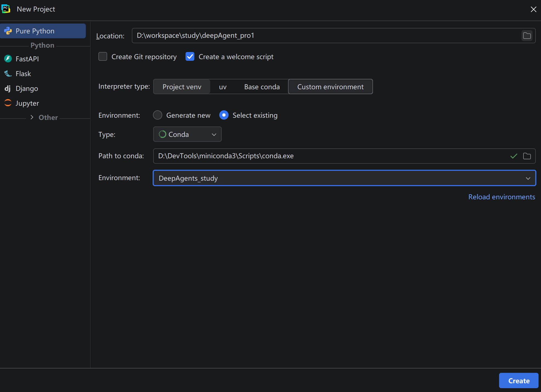Select FastAPI project type
The height and width of the screenshot is (392, 541).
(43, 59)
